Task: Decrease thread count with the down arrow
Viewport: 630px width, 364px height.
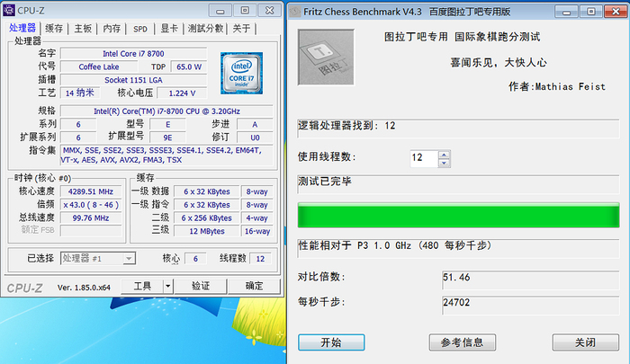Action: (x=444, y=163)
